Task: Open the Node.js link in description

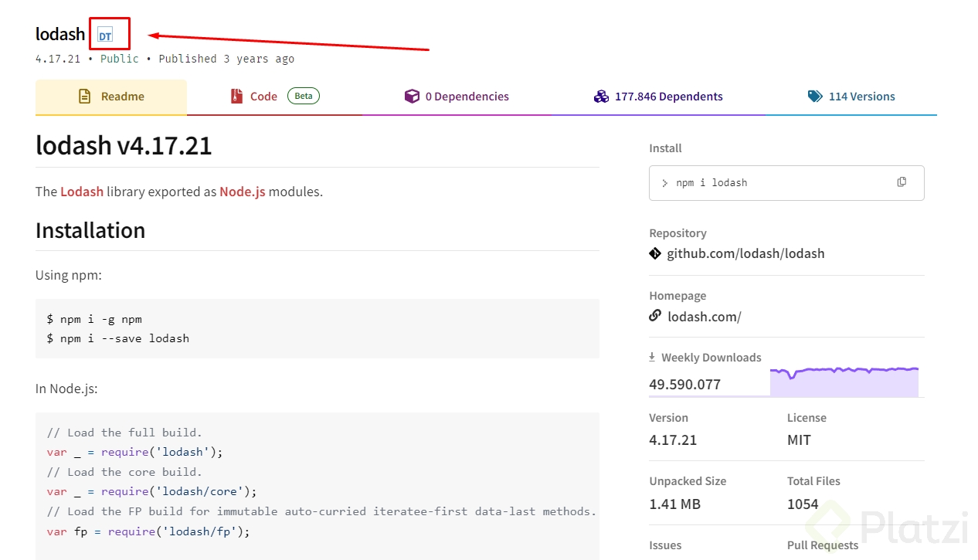Action: click(242, 192)
